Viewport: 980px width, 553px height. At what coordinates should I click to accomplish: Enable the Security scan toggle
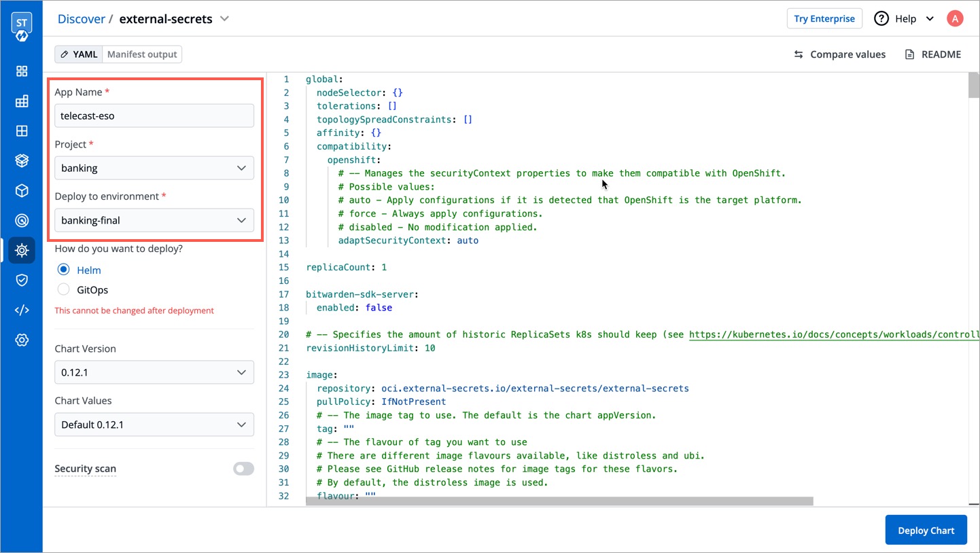[x=243, y=469]
